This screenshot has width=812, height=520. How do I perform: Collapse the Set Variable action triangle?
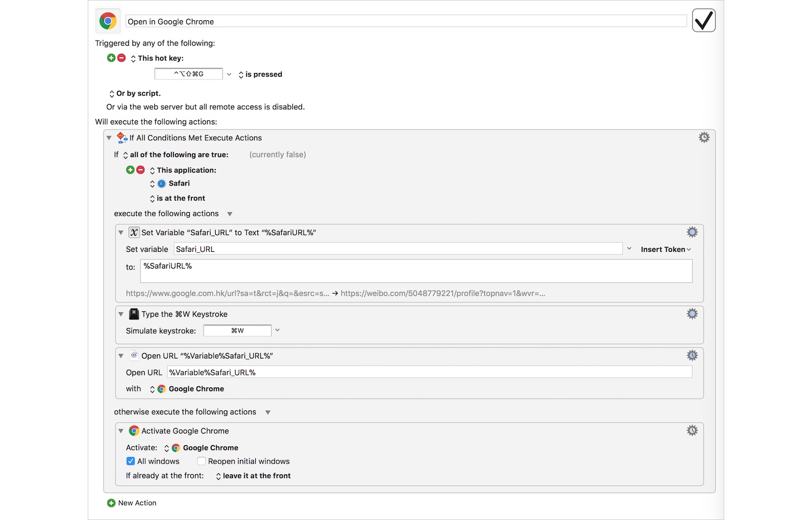pos(121,233)
